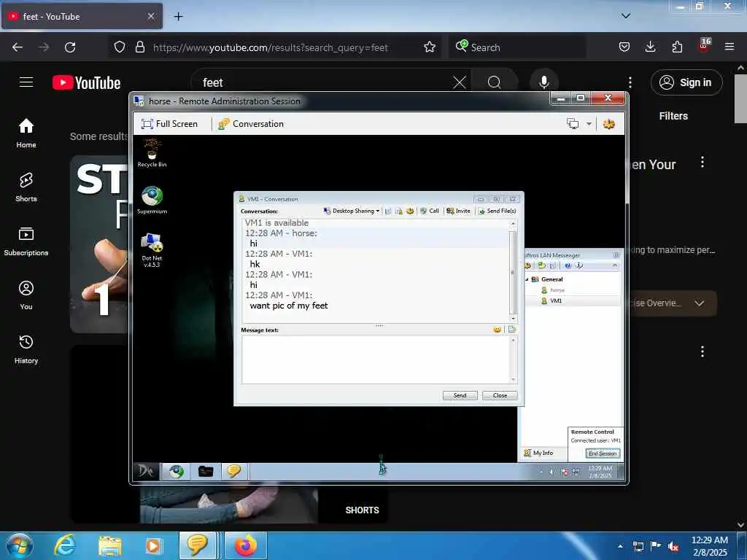The image size is (747, 560).
Task: Open the settings gear icon in remote session toolbar
Action: pyautogui.click(x=609, y=124)
